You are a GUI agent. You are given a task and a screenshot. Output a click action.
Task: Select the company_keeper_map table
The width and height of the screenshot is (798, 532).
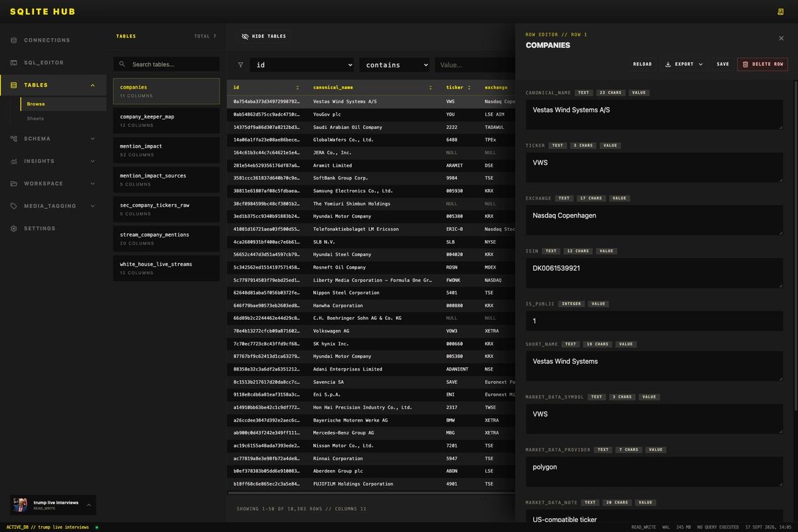point(166,120)
